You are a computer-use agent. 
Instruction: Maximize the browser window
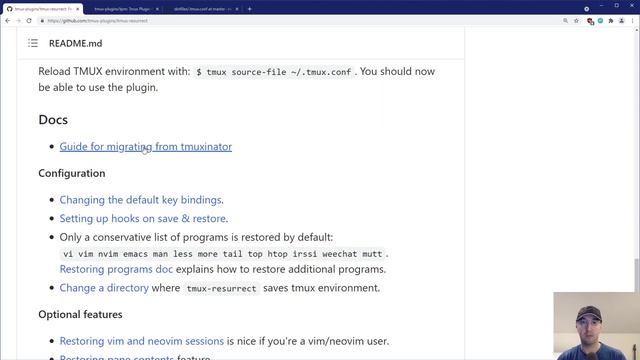617,6
